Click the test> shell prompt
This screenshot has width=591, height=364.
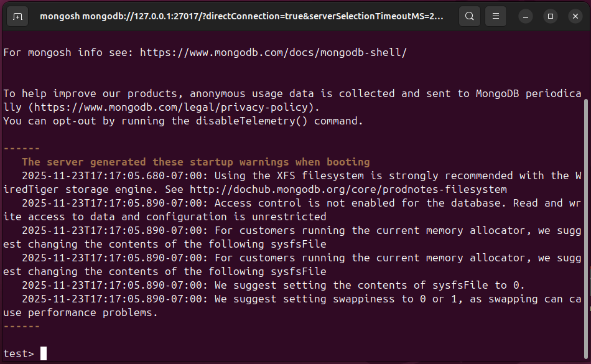point(19,353)
